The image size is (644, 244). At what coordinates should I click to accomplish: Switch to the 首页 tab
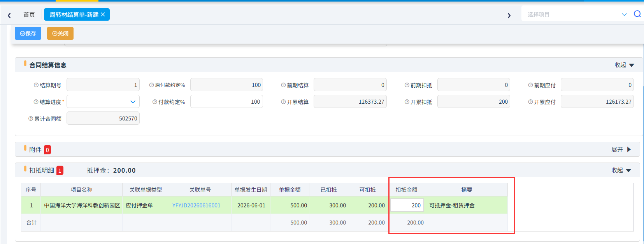tap(29, 14)
